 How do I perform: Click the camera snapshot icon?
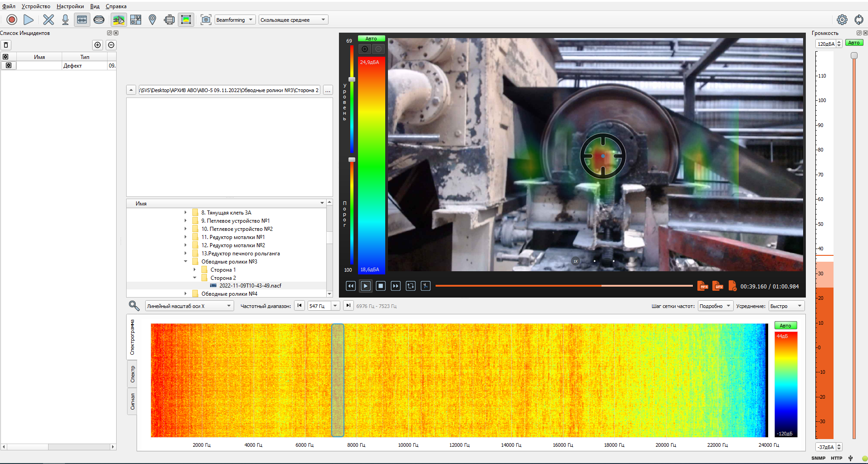tap(206, 20)
